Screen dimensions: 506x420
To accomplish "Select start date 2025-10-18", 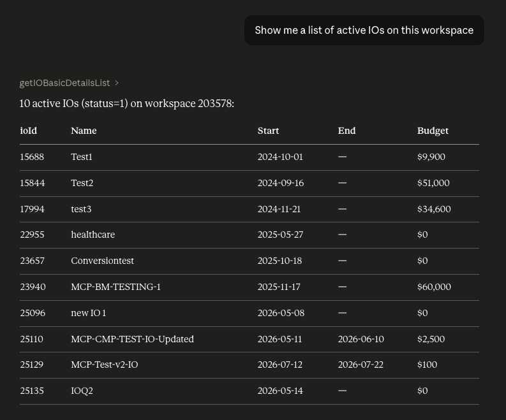I will [279, 261].
